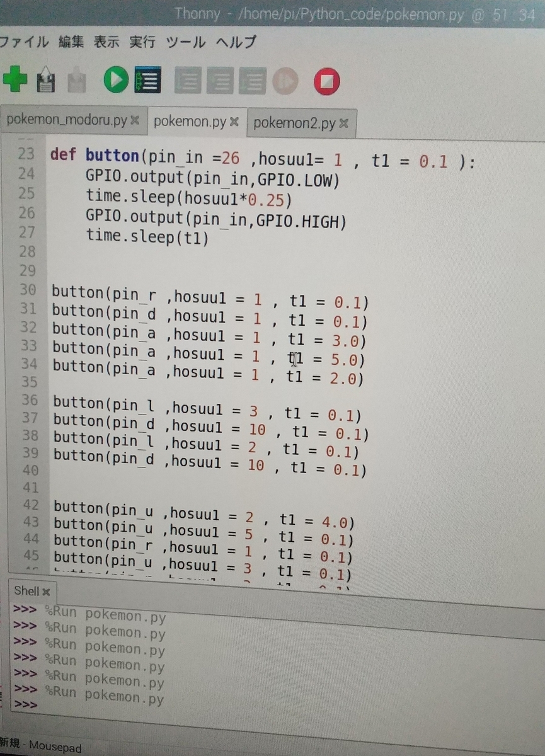Screen dimensions: 545x756
Task: Click button(pin_l ,hosuu1 = 3 line
Action: (x=207, y=408)
